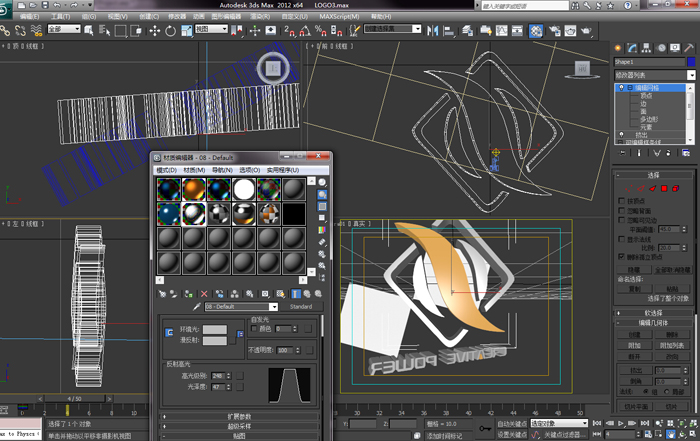The width and height of the screenshot is (700, 441).
Task: Toggle the Color checkbox under self-illumination
Action: pos(253,328)
